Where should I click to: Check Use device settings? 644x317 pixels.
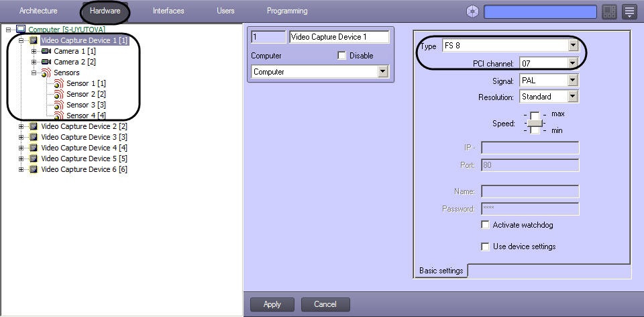click(486, 246)
